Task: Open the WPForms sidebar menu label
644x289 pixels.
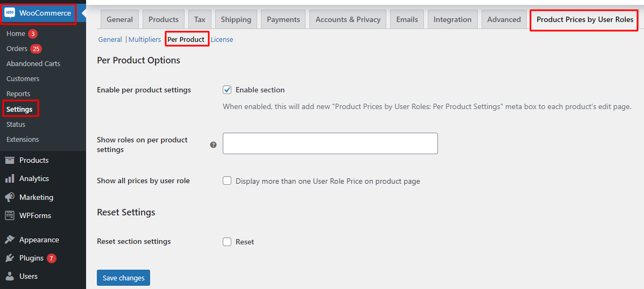Action: click(x=35, y=215)
